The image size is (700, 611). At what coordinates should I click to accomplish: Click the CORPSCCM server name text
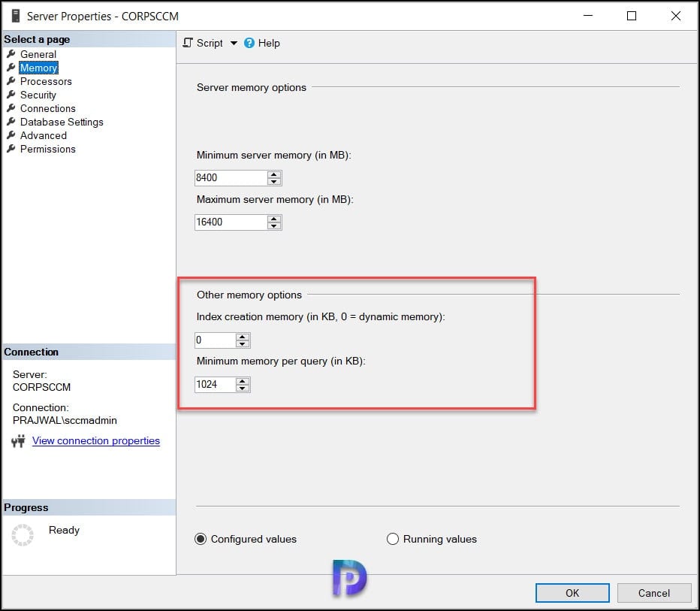(41, 387)
